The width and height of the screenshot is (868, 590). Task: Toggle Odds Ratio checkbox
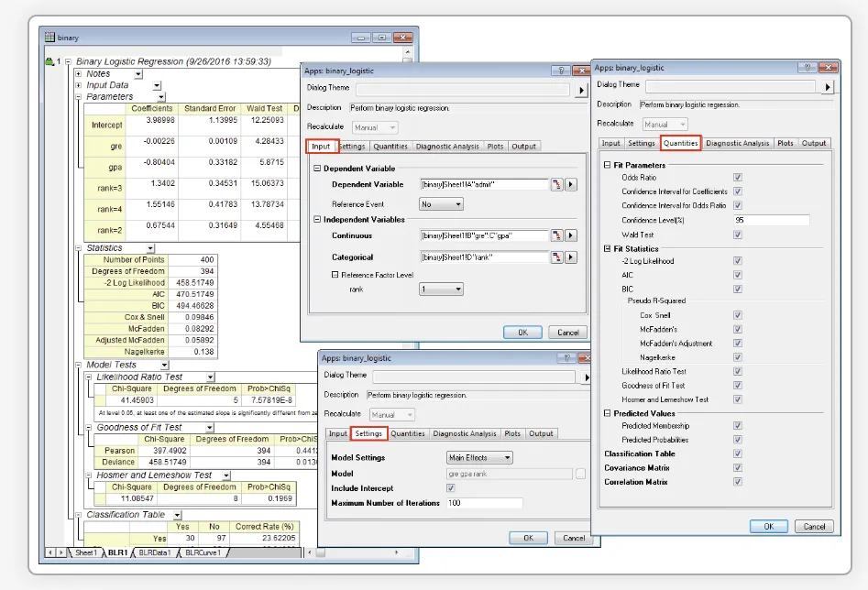coord(737,178)
